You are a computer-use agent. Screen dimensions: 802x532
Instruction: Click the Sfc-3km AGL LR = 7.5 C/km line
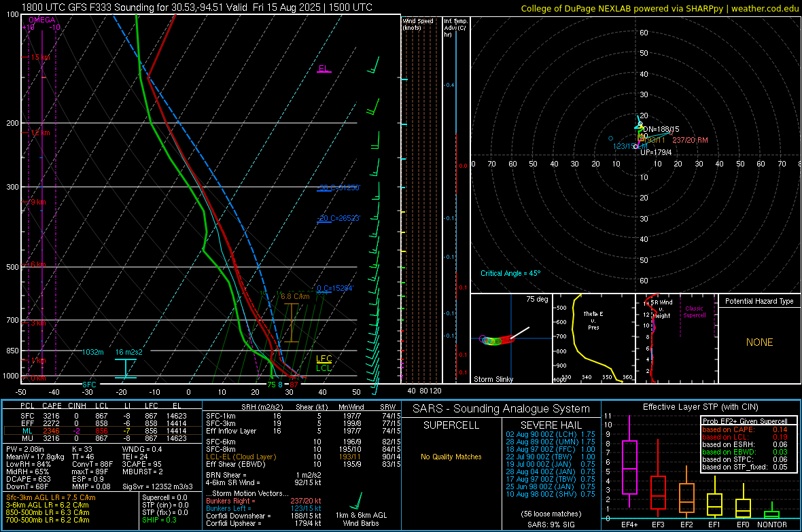[x=51, y=497]
